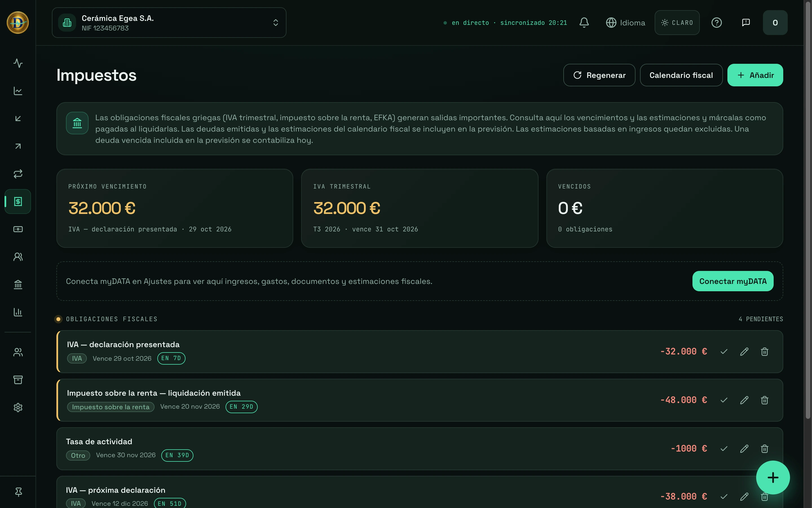Select the taxes receipt sidebar icon
Viewport: 812px width, 508px height.
pos(18,202)
